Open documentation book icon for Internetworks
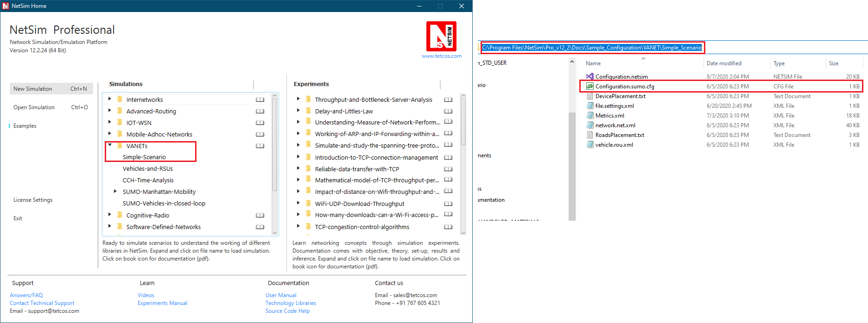This screenshot has width=868, height=323. coord(260,99)
